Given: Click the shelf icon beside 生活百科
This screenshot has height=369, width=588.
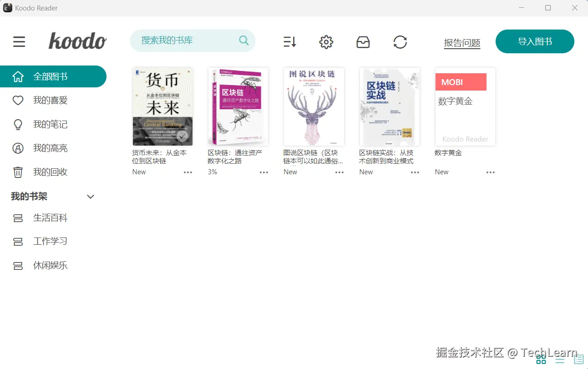Looking at the screenshot, I should pyautogui.click(x=18, y=218).
